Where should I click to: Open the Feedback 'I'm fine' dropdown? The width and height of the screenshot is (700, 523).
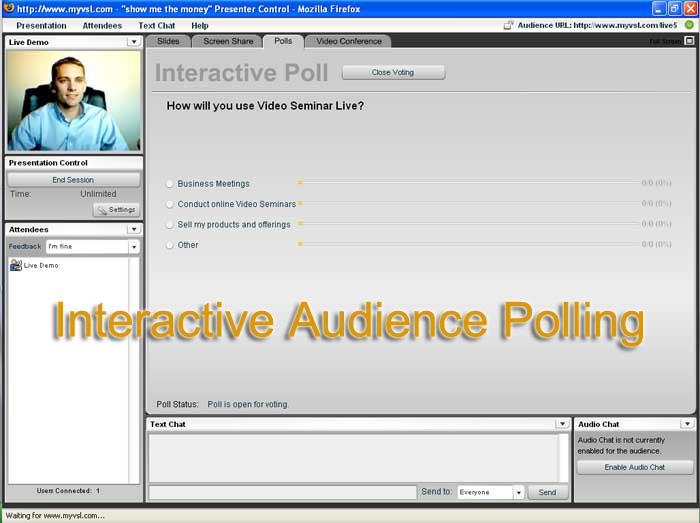(x=134, y=247)
